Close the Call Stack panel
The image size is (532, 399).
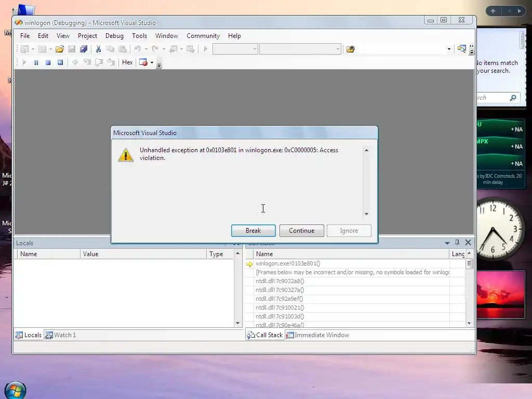click(x=468, y=242)
